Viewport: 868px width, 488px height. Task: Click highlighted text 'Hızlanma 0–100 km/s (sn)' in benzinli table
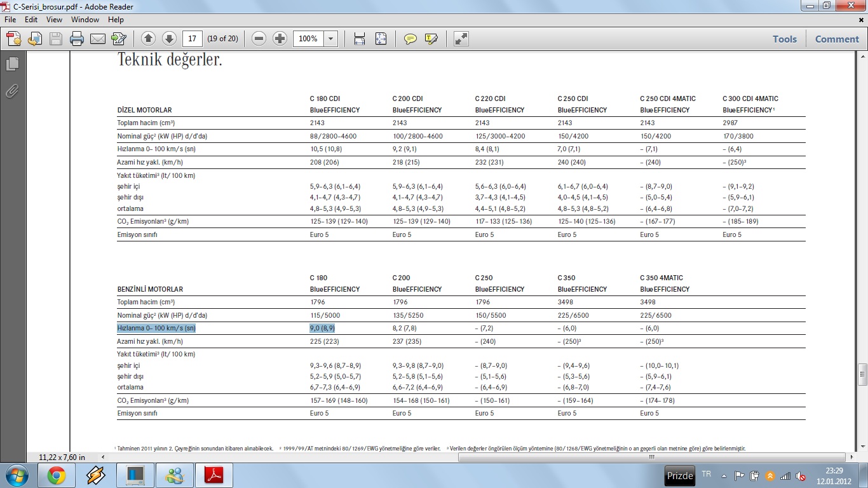point(156,328)
